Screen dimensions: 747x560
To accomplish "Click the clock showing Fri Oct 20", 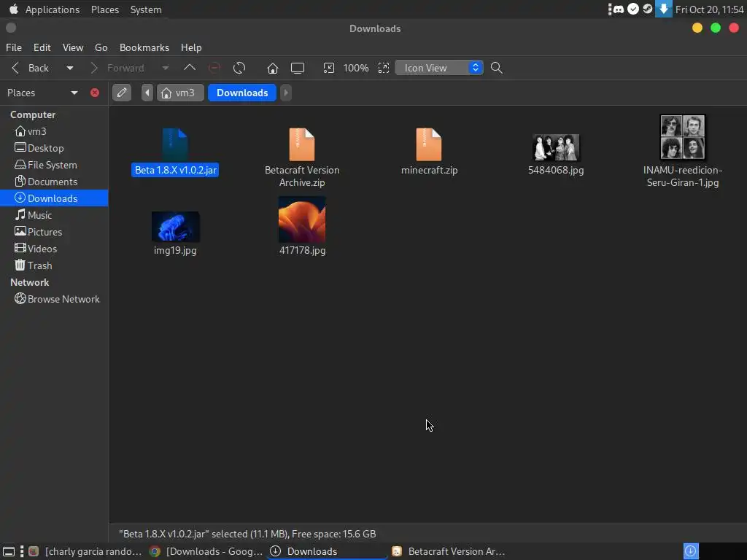I will 709,9.
